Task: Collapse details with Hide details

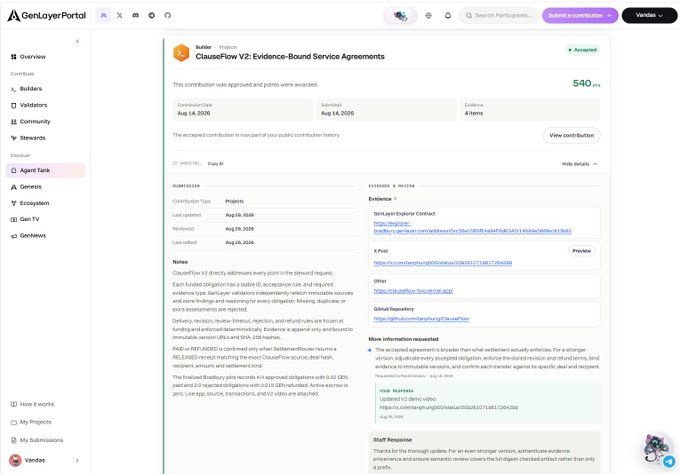Action: pyautogui.click(x=579, y=164)
